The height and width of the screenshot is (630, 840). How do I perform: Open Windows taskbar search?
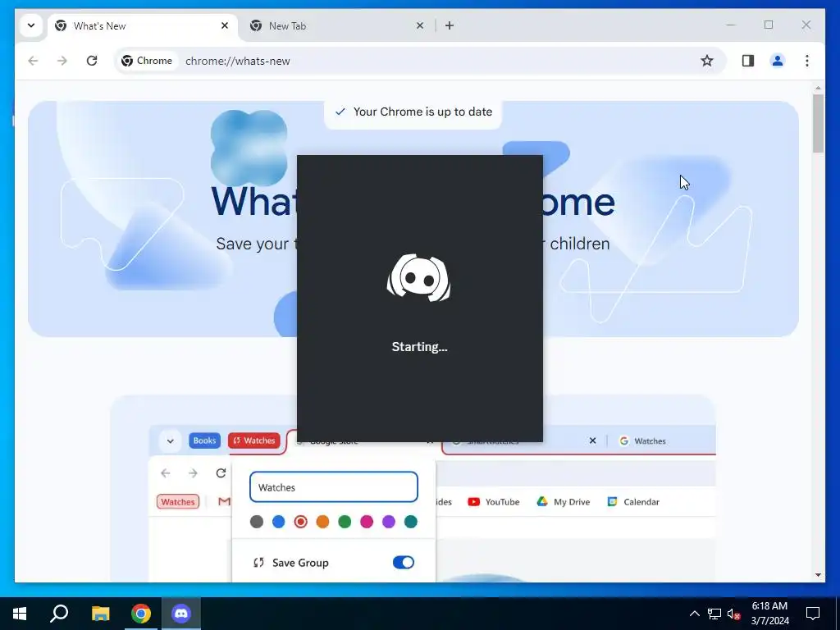tap(59, 614)
